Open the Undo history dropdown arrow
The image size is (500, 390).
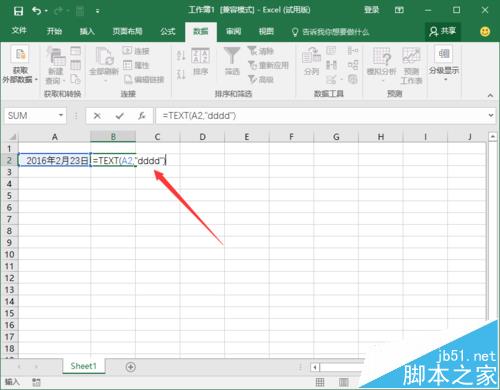click(x=46, y=11)
